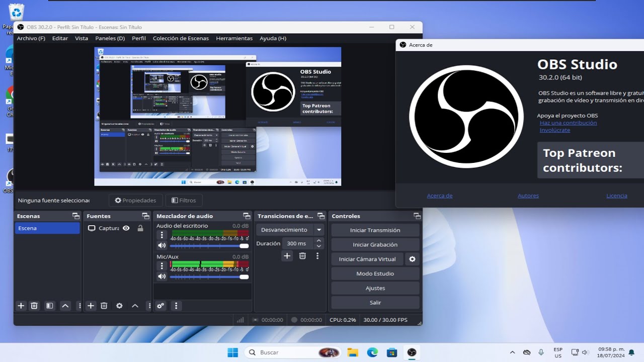
Task: Move the source up in Fuentes panel
Action: click(135, 306)
